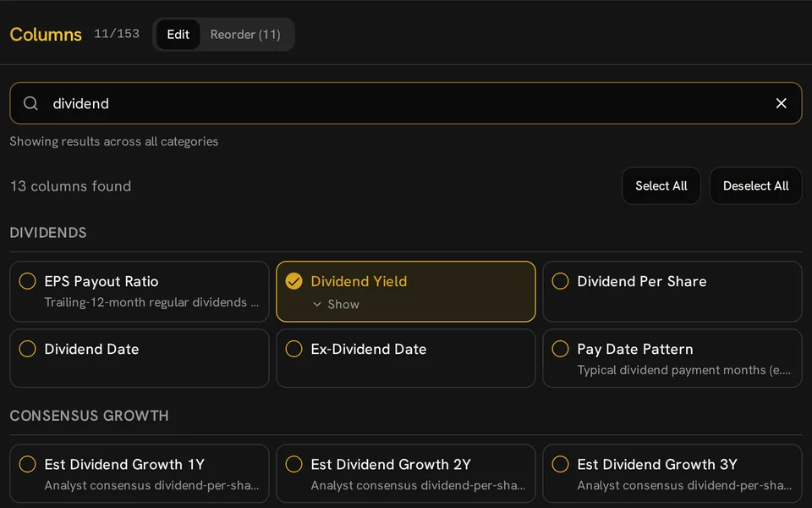Click 'Trailing-12-month regular dividends' description
Image resolution: width=812 pixels, height=508 pixels.
[151, 302]
